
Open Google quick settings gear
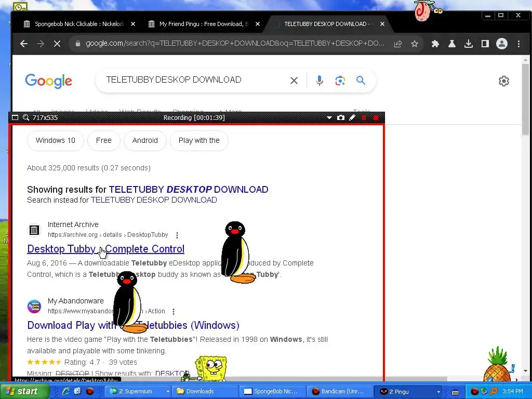pos(504,81)
